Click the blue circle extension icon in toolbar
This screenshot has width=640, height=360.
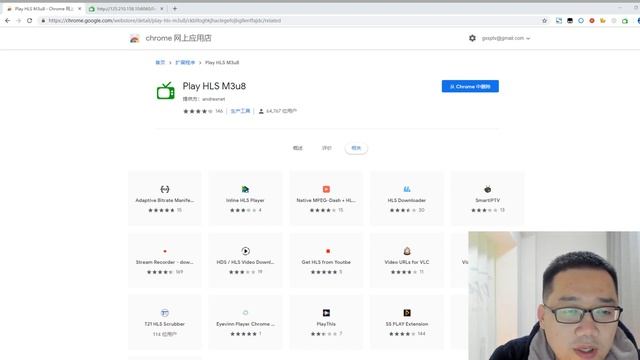[581, 20]
